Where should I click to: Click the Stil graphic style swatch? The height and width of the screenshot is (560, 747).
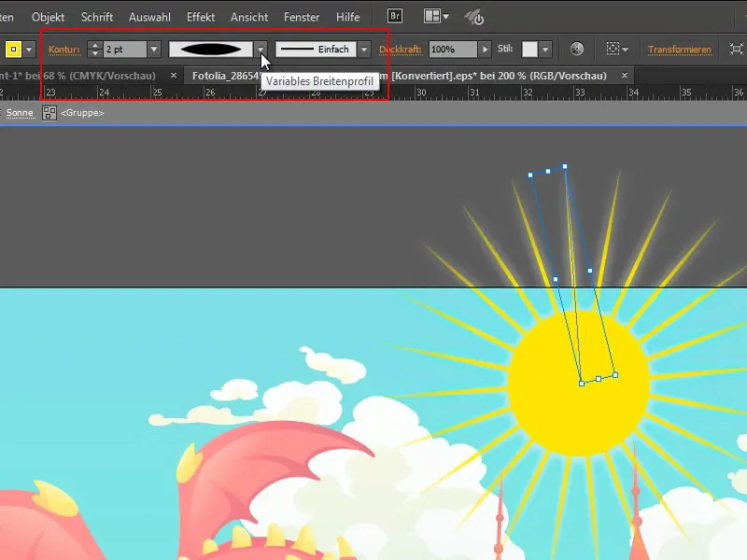[529, 49]
